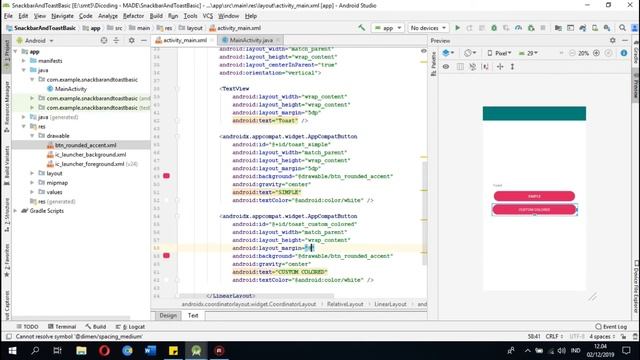Open the Logcat tool window
The image size is (640, 360).
tap(130, 327)
